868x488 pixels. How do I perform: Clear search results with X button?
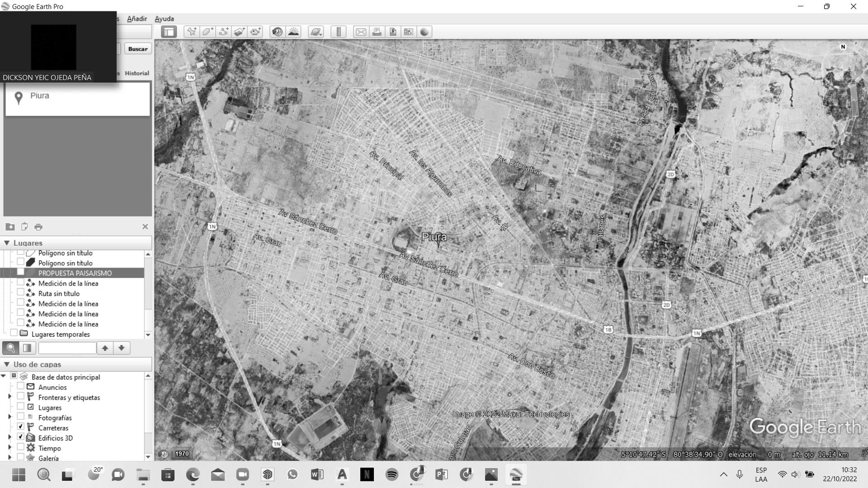145,227
